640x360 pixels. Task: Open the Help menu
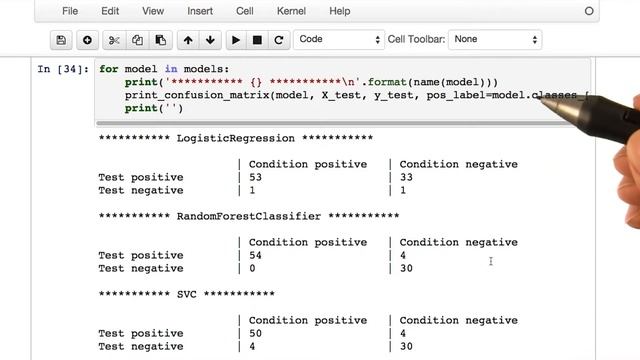point(340,11)
